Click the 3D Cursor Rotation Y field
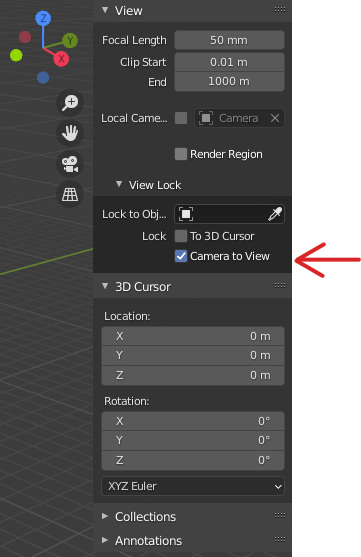Image resolution: width=361 pixels, height=557 pixels. 193,440
